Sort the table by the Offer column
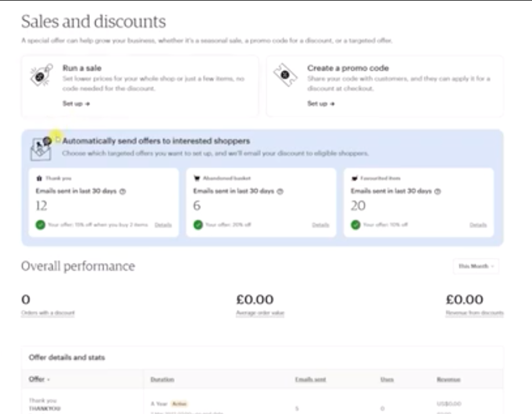 click(x=39, y=379)
